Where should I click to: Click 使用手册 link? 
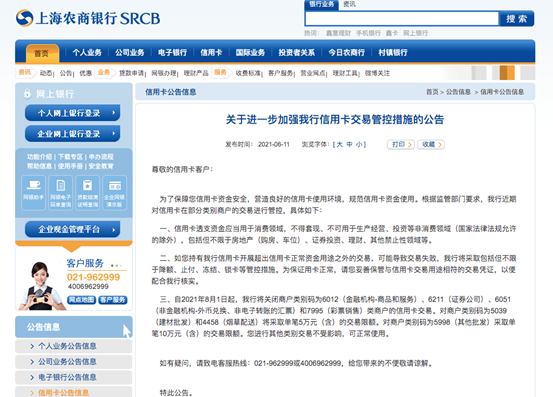[x=70, y=166]
